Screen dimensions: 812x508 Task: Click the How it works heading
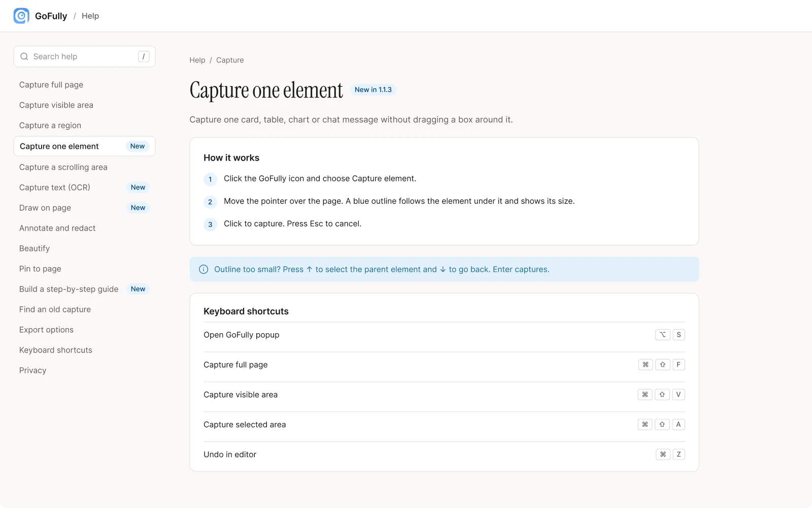(231, 158)
